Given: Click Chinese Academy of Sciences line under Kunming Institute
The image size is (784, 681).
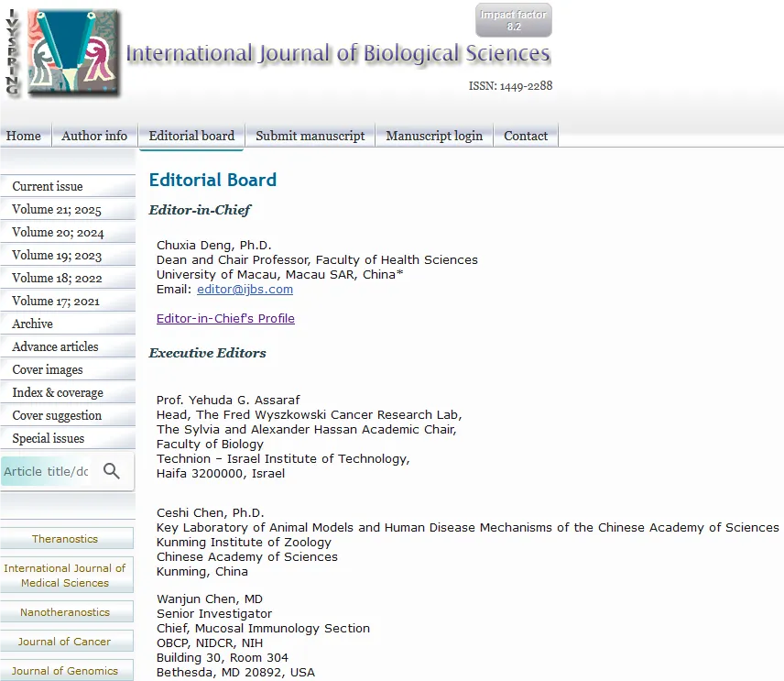Looking at the screenshot, I should [247, 557].
